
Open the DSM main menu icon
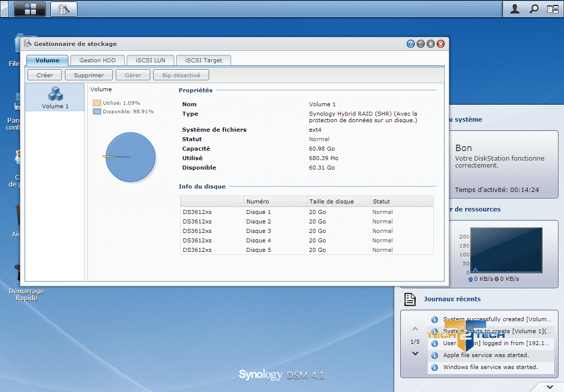click(30, 8)
